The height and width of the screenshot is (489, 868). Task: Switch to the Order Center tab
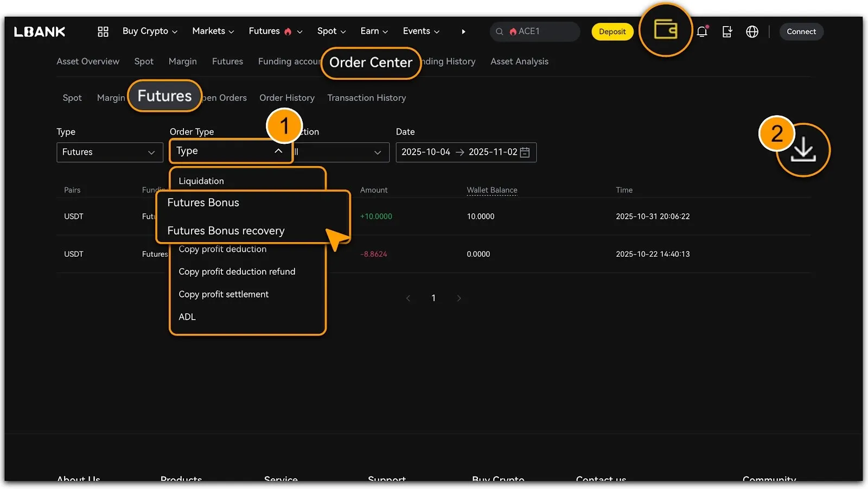tap(371, 63)
